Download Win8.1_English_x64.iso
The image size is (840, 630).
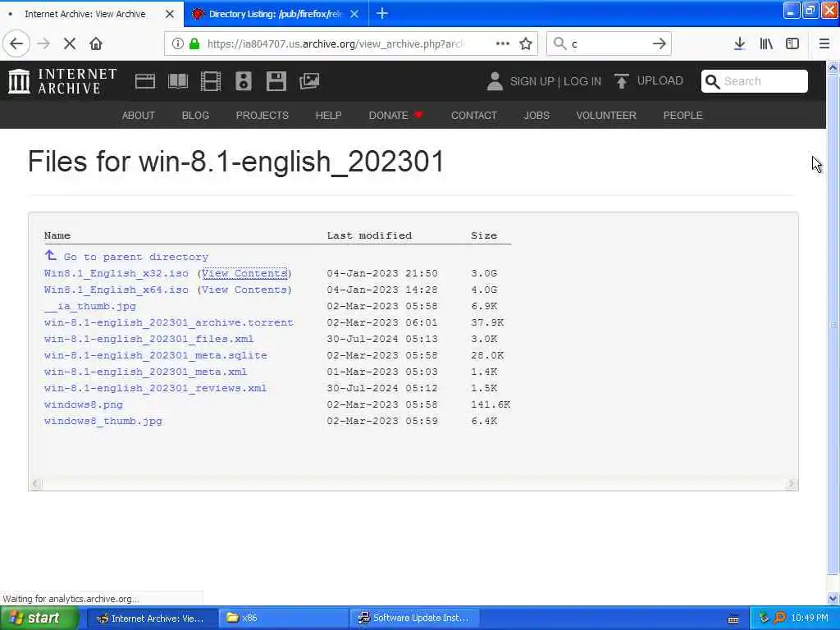point(116,290)
